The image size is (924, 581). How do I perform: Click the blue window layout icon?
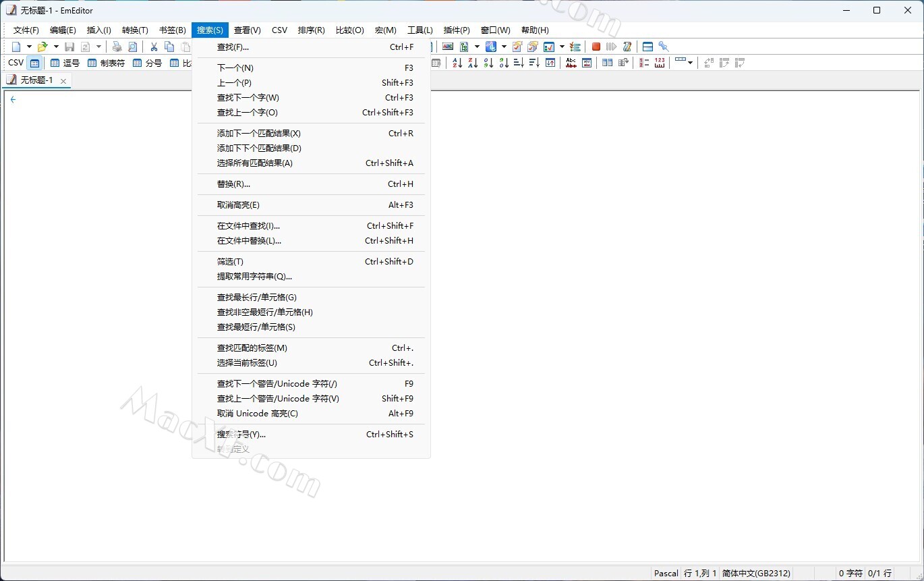[647, 47]
